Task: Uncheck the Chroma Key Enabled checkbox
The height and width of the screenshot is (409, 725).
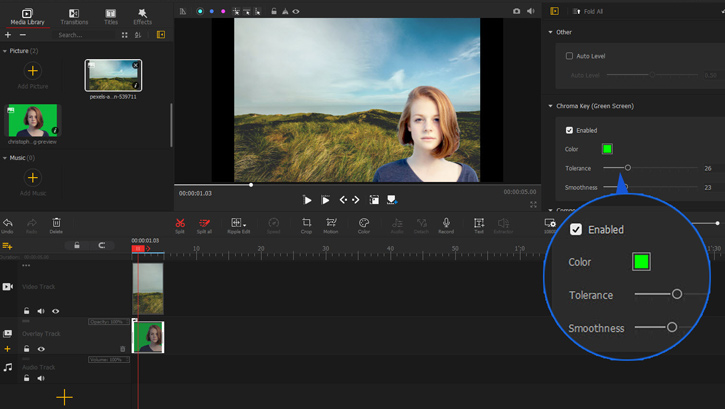Action: (x=570, y=130)
